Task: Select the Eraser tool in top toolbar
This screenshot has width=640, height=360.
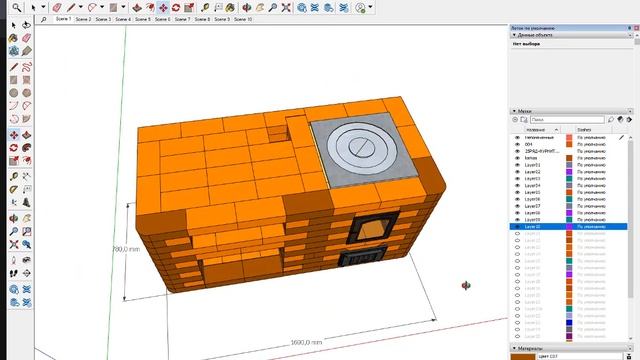Action: click(x=57, y=7)
